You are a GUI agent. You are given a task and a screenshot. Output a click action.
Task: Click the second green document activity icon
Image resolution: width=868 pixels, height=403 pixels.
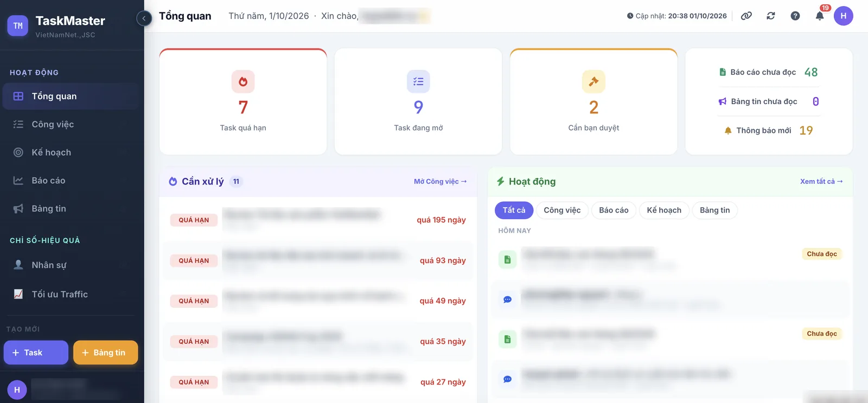[x=507, y=339]
